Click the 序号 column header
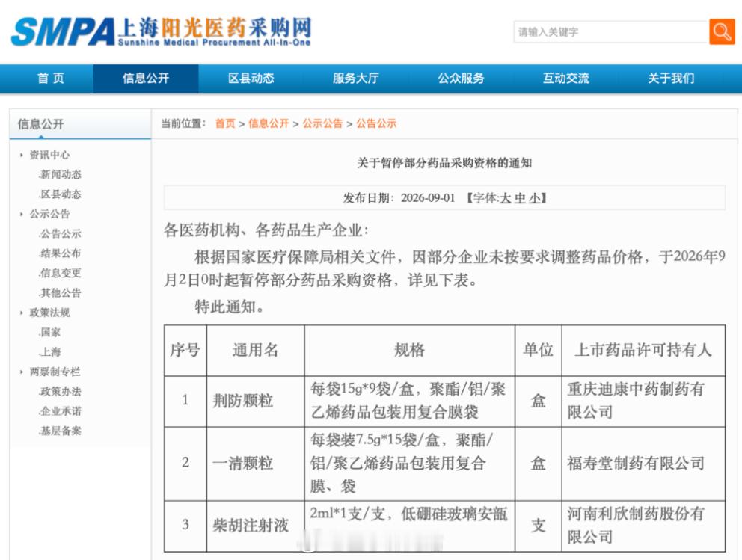Screen dimensions: 742x560 pyautogui.click(x=185, y=351)
